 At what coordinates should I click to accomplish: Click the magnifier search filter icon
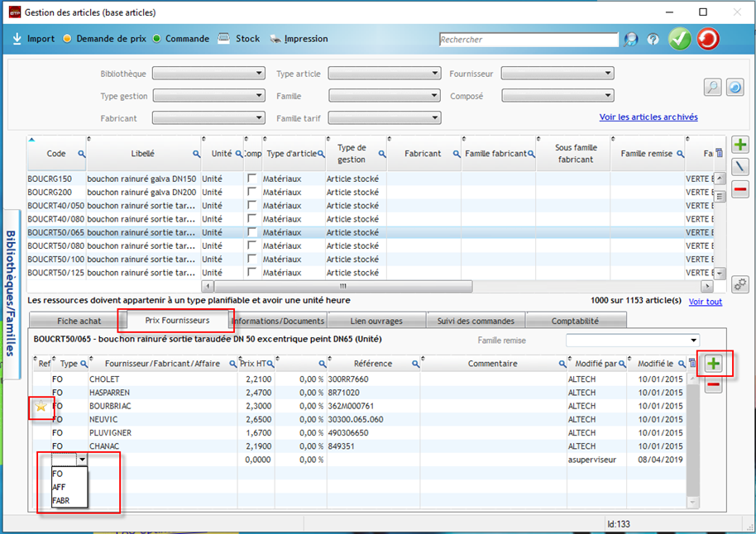point(711,87)
